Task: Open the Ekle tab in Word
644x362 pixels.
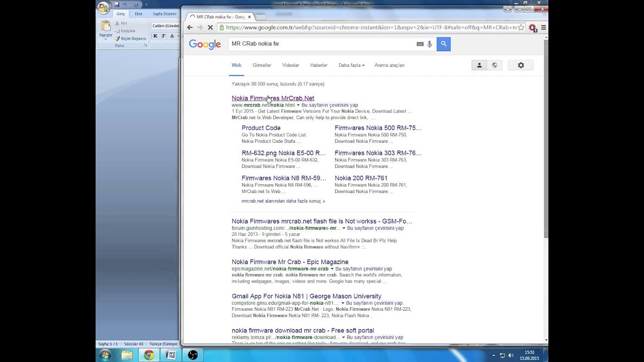Action: tap(138, 14)
